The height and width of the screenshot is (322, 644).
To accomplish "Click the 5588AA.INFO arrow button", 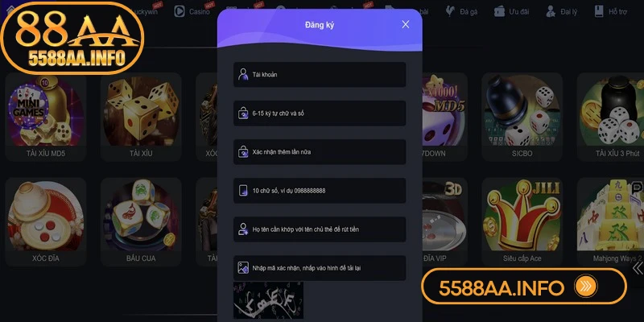I will 586,287.
